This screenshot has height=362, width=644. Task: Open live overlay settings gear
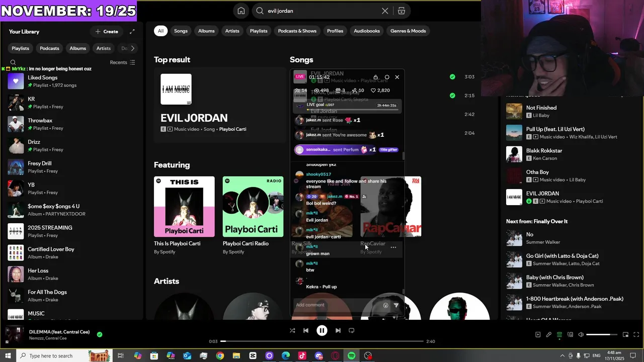pos(387,77)
